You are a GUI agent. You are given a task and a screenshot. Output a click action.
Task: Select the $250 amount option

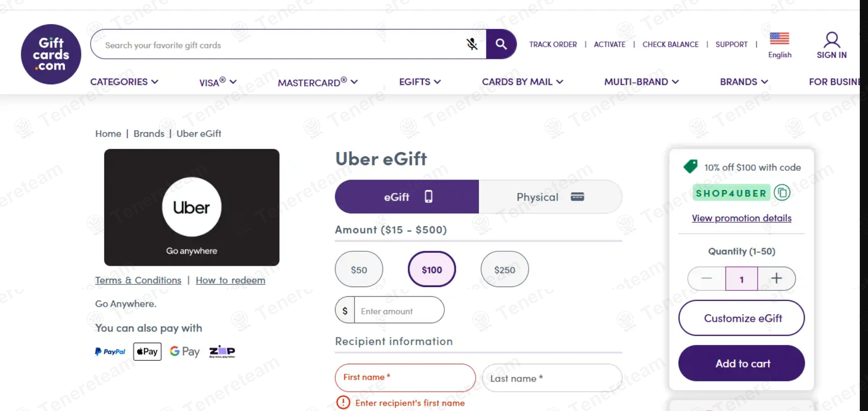coord(504,269)
